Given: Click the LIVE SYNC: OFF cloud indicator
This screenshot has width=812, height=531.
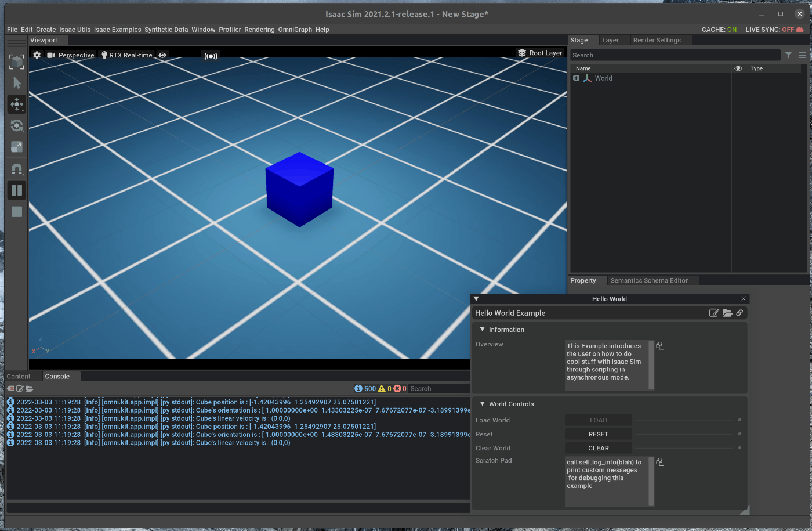Looking at the screenshot, I should [775, 30].
